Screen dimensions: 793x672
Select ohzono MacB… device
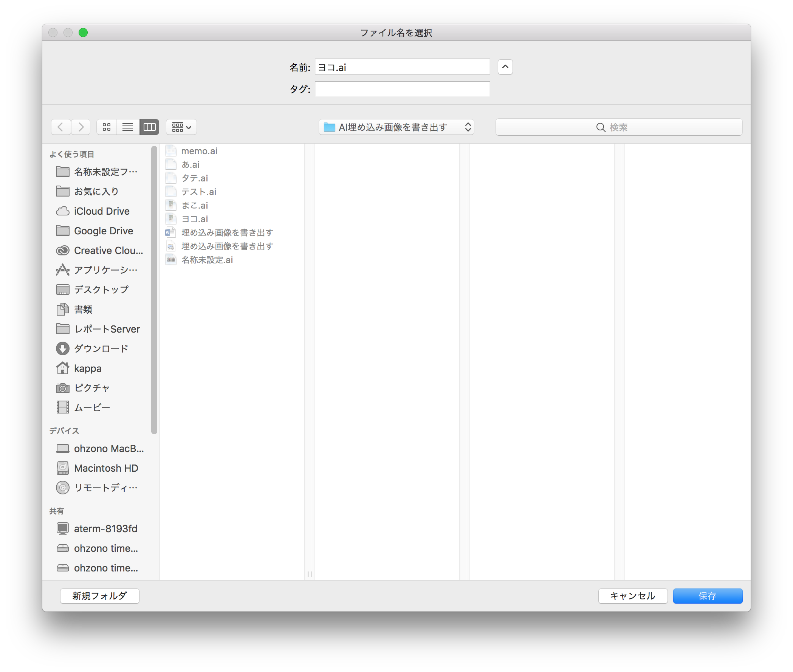99,449
